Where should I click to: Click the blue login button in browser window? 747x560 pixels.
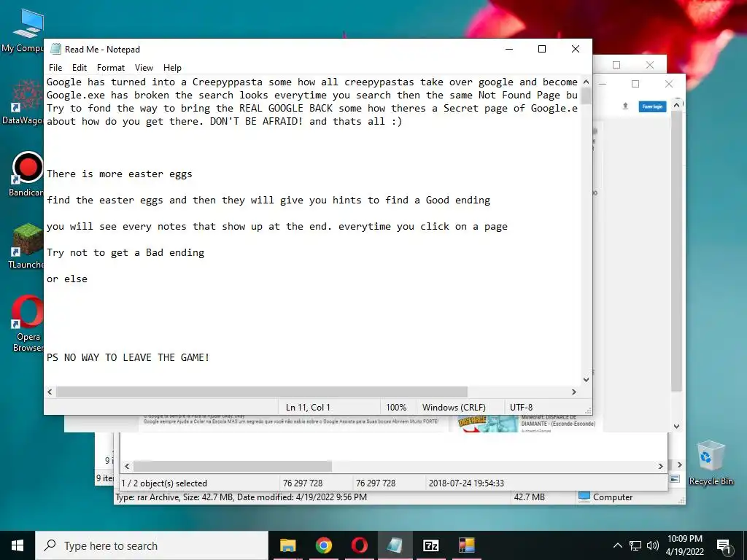click(x=652, y=106)
